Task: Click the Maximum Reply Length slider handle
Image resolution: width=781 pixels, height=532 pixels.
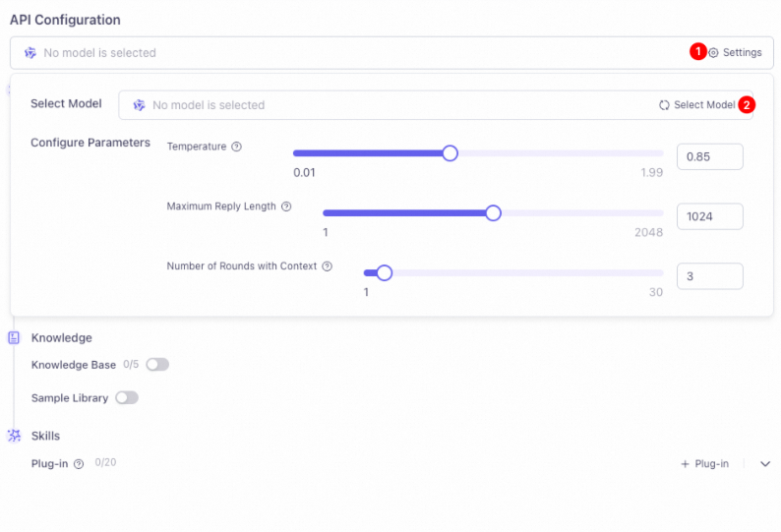Action: (x=494, y=213)
